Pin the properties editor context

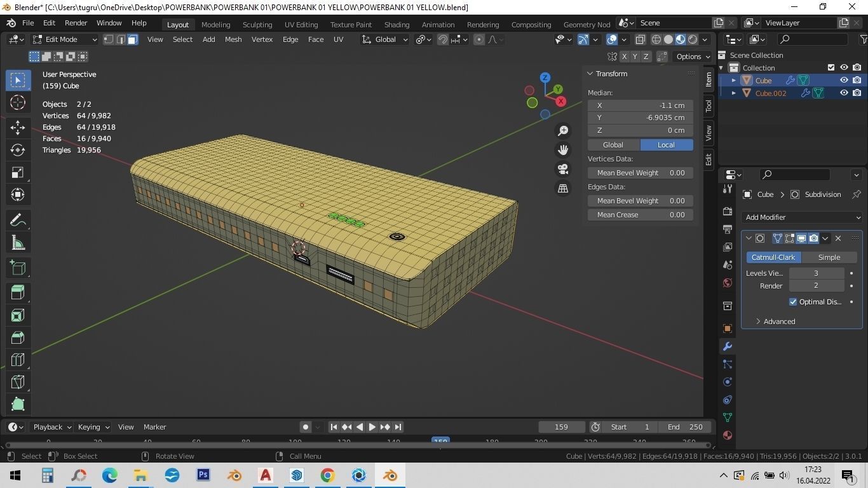coord(856,194)
